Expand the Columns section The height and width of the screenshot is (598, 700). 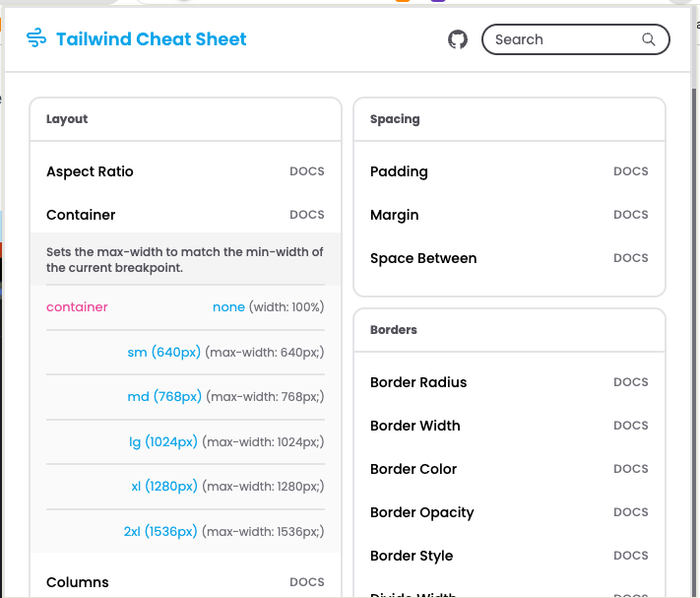point(78,582)
